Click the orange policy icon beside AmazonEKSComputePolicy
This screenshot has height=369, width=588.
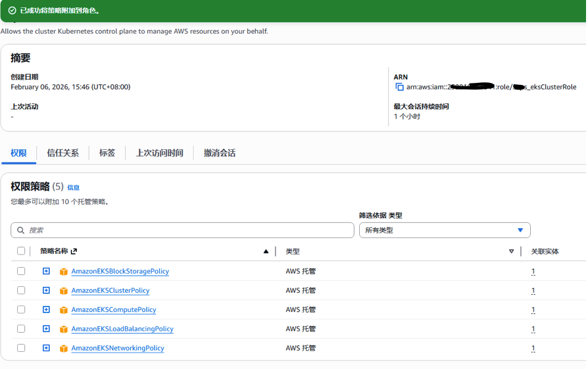pos(64,310)
